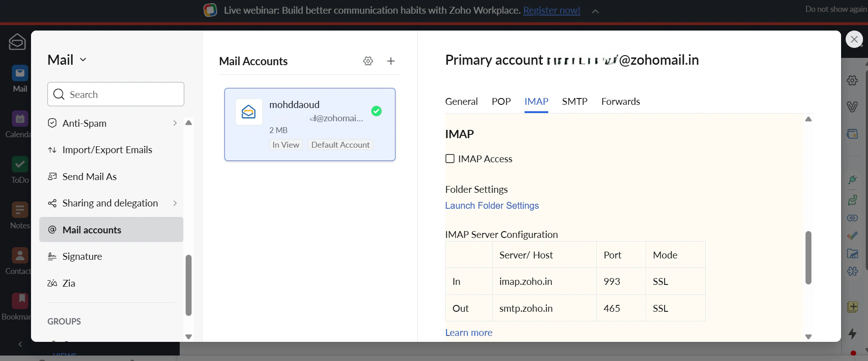Click Register now webinar link

point(551,10)
